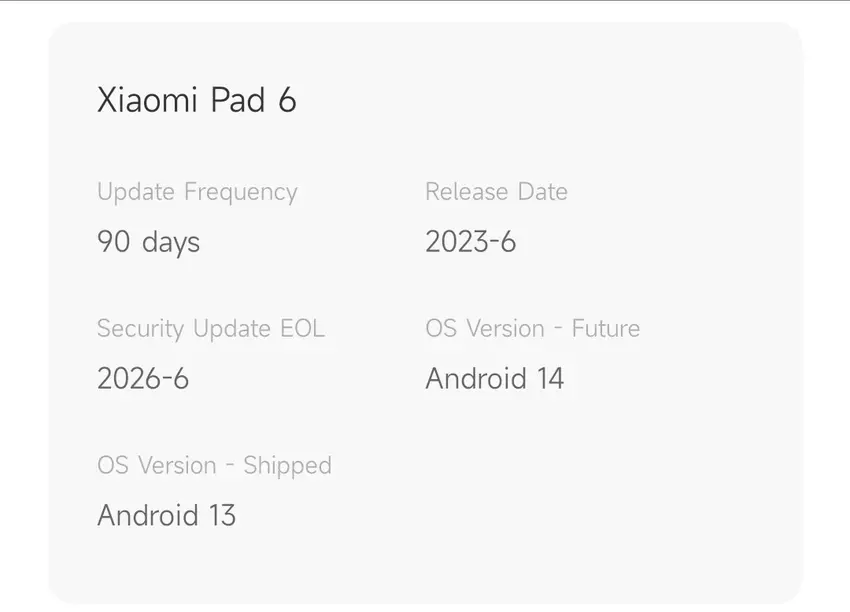Click the word "days" in the frequency value
The height and width of the screenshot is (612, 850).
coord(170,242)
